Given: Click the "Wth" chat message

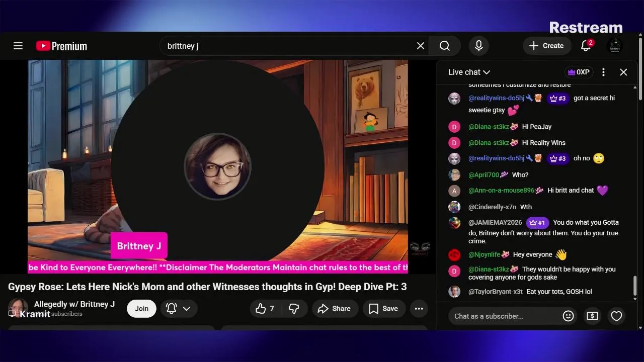Looking at the screenshot, I should [x=526, y=207].
